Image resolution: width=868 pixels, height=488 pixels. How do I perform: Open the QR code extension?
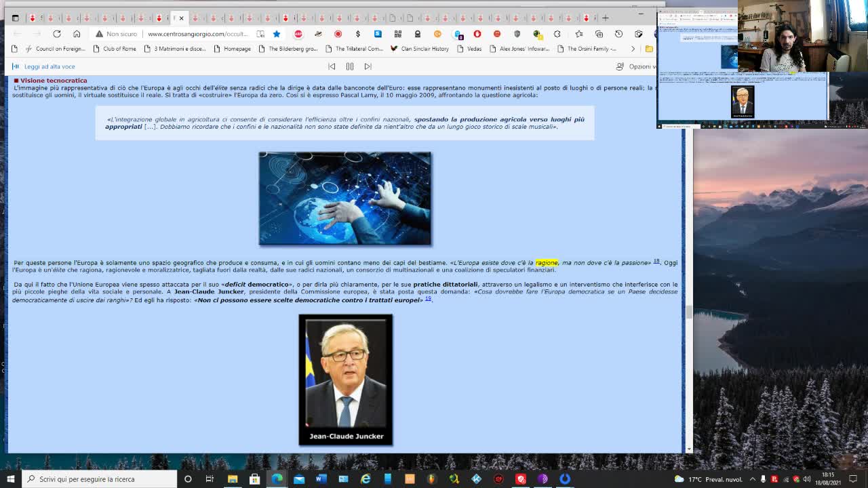pyautogui.click(x=398, y=34)
